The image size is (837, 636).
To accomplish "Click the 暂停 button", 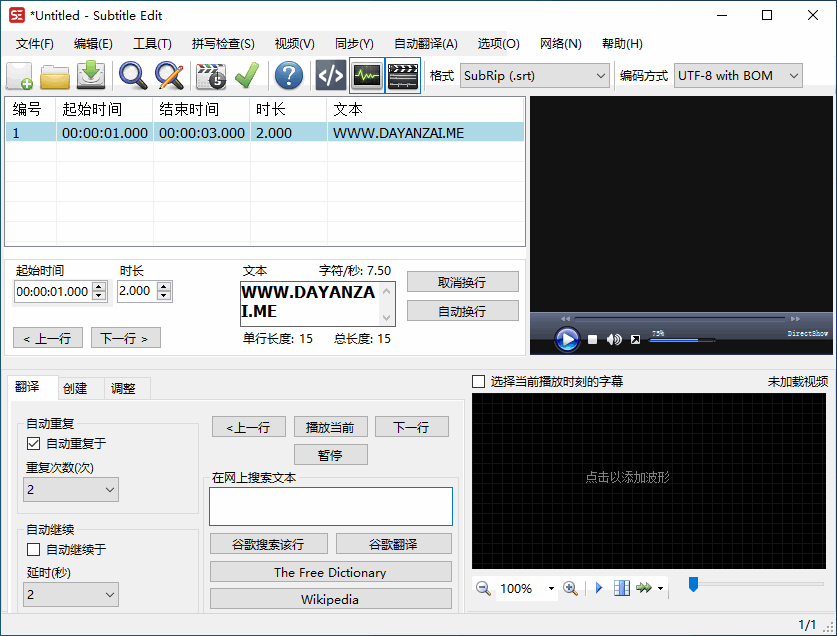I will [330, 455].
